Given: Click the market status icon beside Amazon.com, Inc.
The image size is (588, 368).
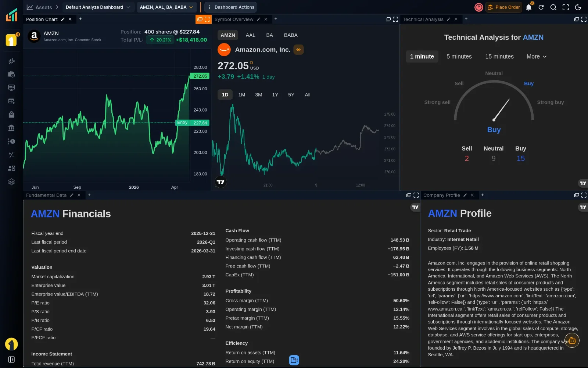Looking at the screenshot, I should point(298,49).
